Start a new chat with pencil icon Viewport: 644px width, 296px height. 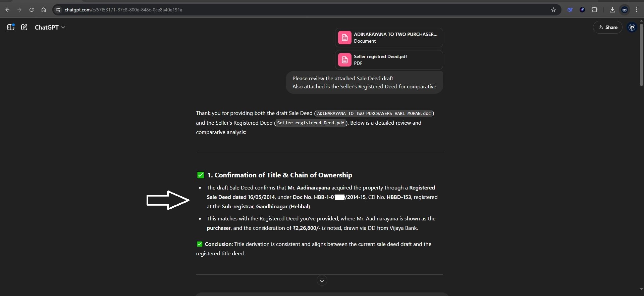(x=24, y=27)
